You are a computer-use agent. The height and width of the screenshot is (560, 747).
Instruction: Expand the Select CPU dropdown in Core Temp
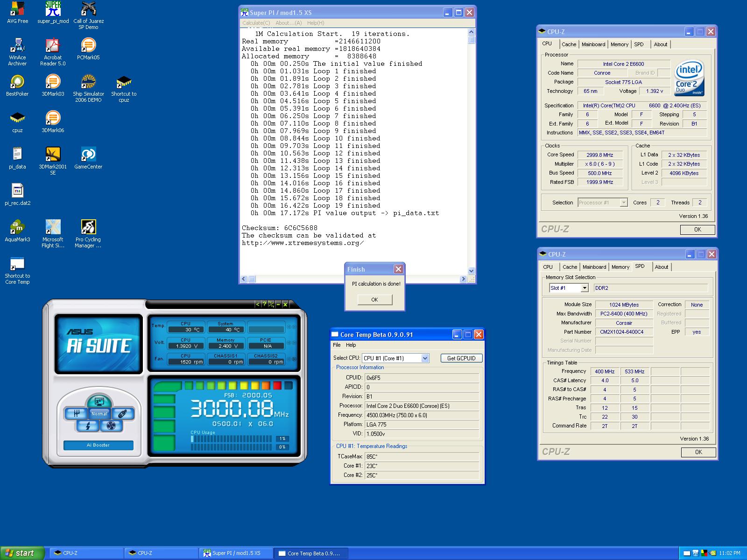[425, 358]
